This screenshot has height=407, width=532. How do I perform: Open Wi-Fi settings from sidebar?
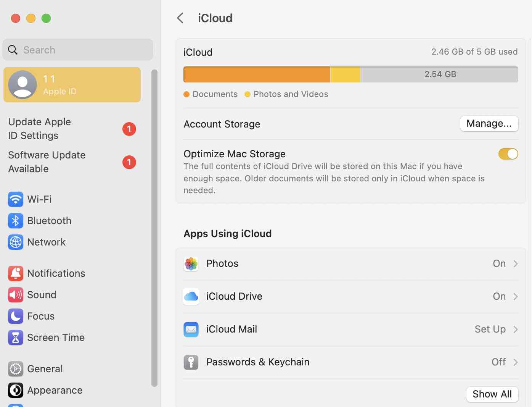coord(15,199)
